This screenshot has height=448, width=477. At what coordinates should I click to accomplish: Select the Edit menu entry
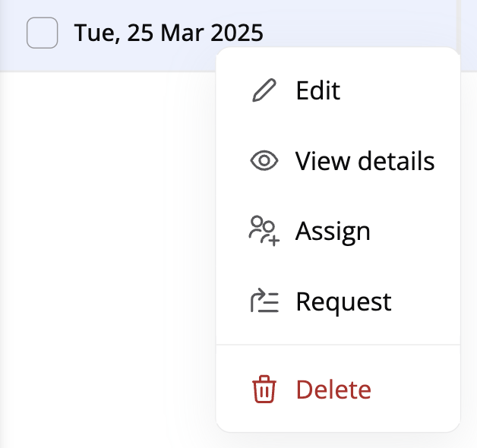317,91
